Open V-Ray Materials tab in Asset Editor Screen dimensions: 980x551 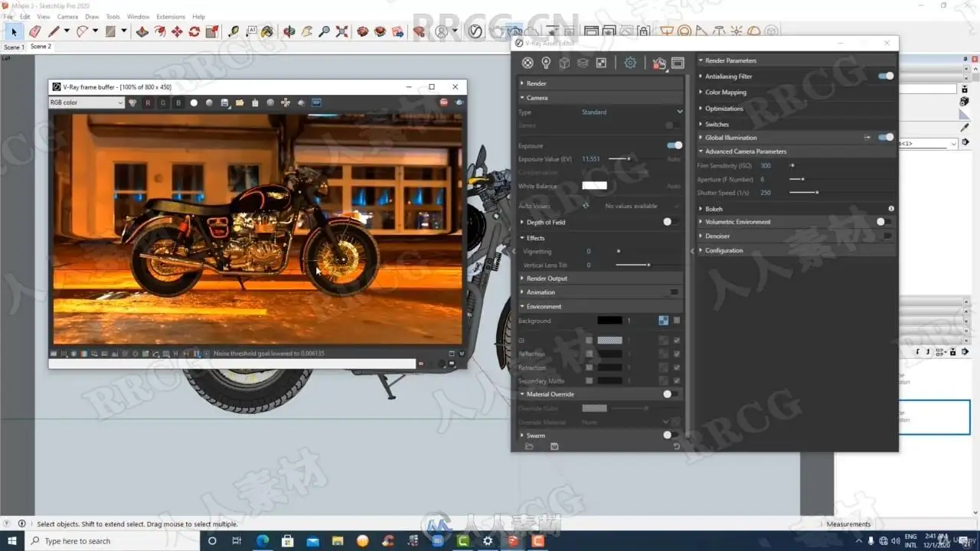tap(528, 63)
